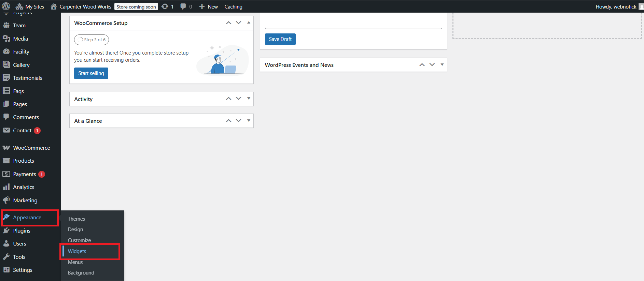The height and width of the screenshot is (281, 644).
Task: Toggle the At a Glance panel
Action: click(249, 121)
